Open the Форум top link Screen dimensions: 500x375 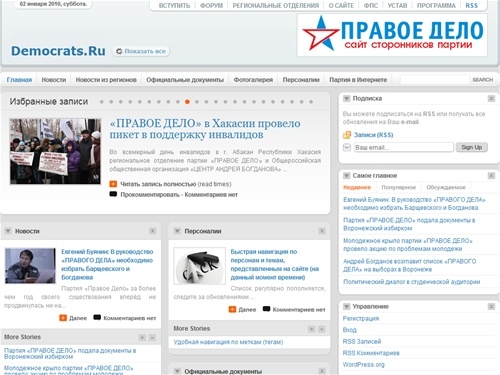pos(211,6)
